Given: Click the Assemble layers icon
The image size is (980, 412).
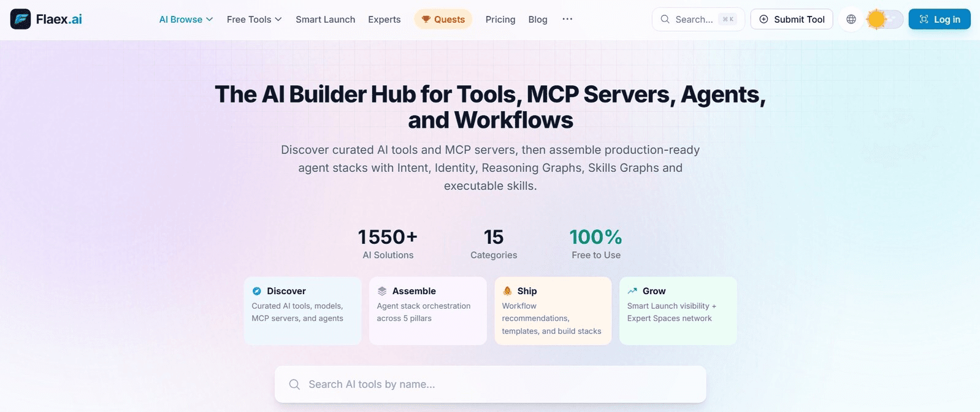Looking at the screenshot, I should (x=382, y=291).
